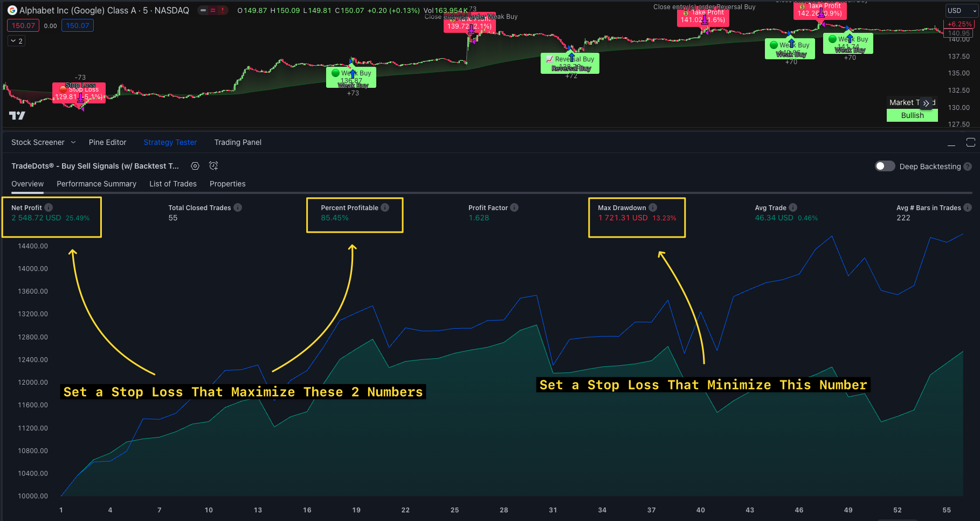980x521 pixels.
Task: Switch to the Properties tab
Action: click(227, 184)
